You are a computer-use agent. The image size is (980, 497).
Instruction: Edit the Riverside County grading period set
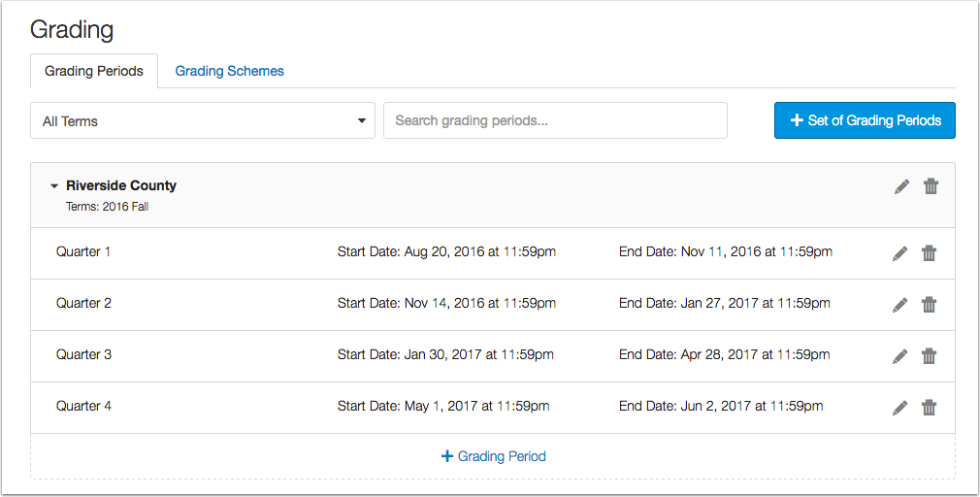pyautogui.click(x=902, y=186)
